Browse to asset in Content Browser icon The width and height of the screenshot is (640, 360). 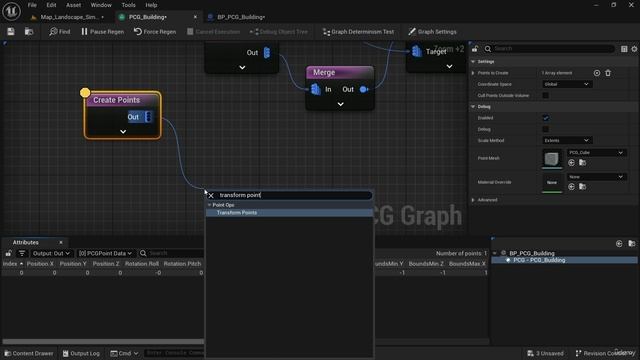(29, 31)
